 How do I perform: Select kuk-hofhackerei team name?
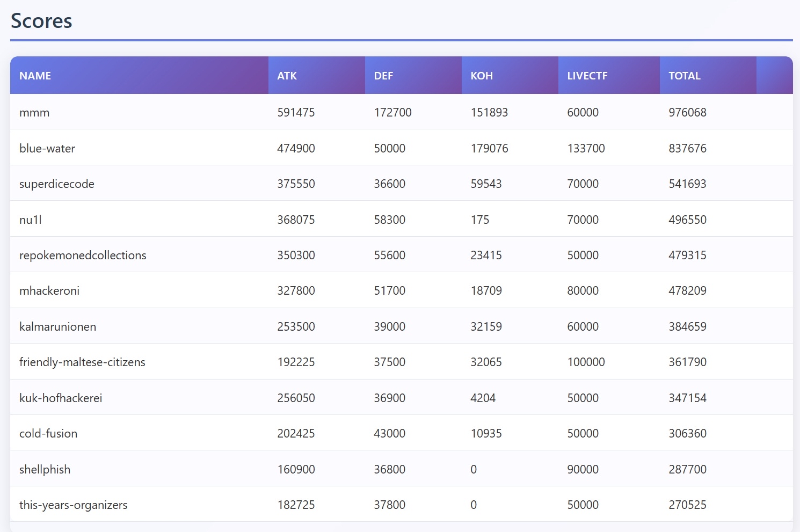pos(61,398)
